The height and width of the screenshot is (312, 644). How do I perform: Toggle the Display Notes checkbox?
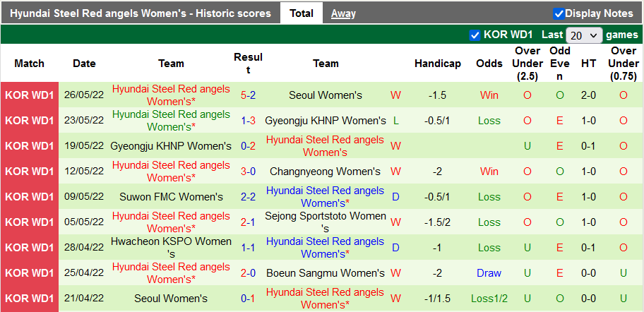click(559, 13)
